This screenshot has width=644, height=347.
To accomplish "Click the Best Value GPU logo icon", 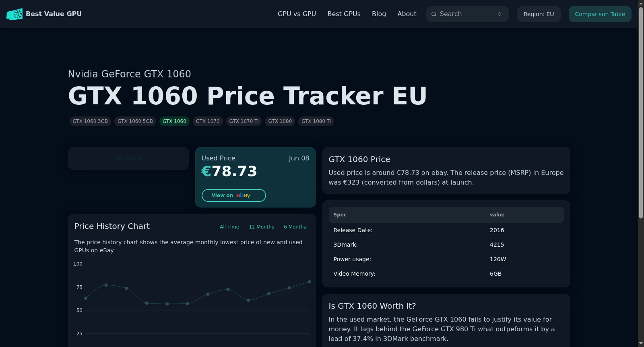I will coord(14,14).
